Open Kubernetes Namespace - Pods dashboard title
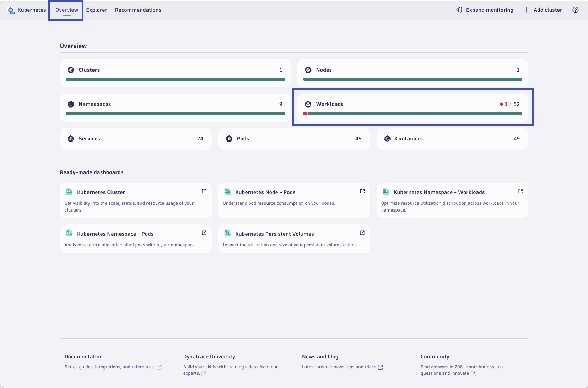This screenshot has height=388, width=588. (x=115, y=234)
